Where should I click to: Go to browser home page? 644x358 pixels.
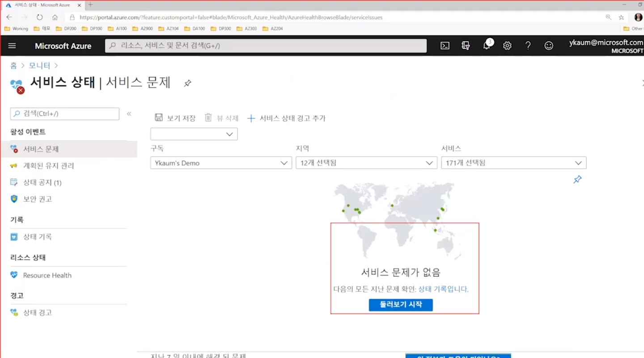click(55, 17)
